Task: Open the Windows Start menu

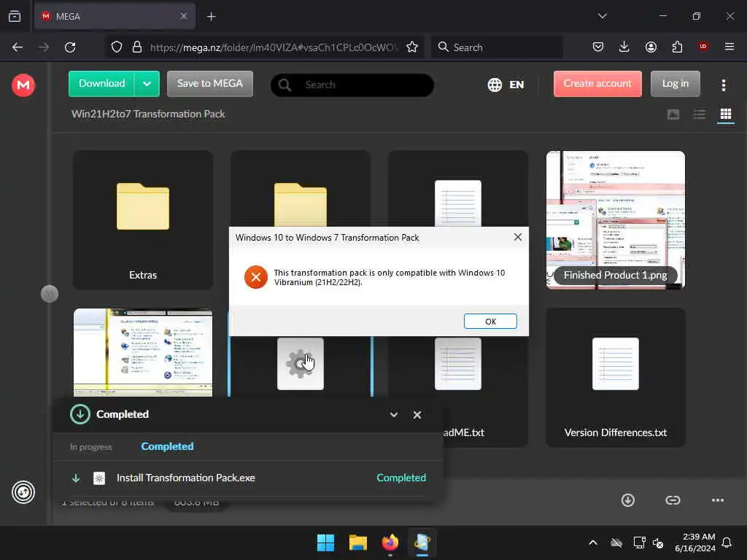Action: click(326, 542)
